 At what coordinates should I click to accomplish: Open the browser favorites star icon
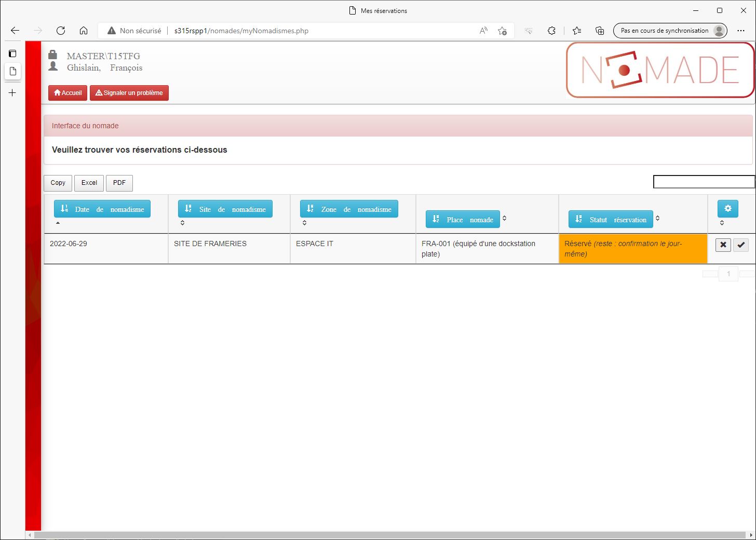(x=577, y=31)
